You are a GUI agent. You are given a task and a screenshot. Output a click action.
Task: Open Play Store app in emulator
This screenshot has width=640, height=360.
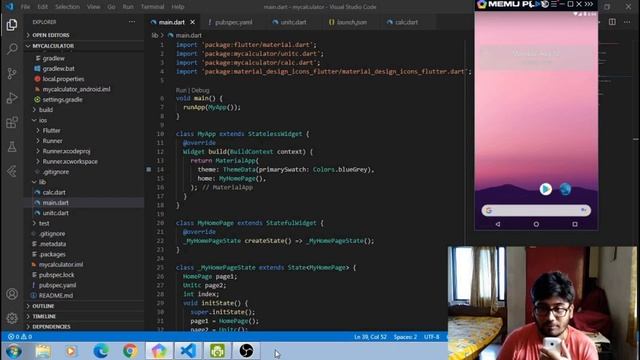(546, 189)
